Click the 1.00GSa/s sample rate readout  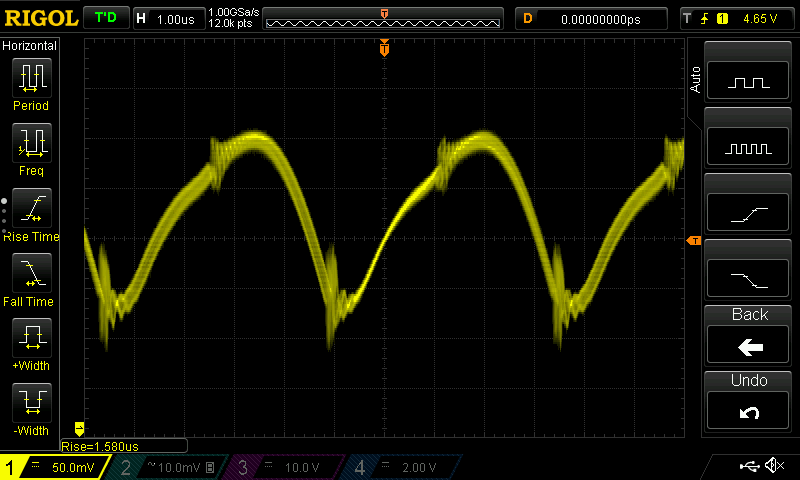[234, 12]
